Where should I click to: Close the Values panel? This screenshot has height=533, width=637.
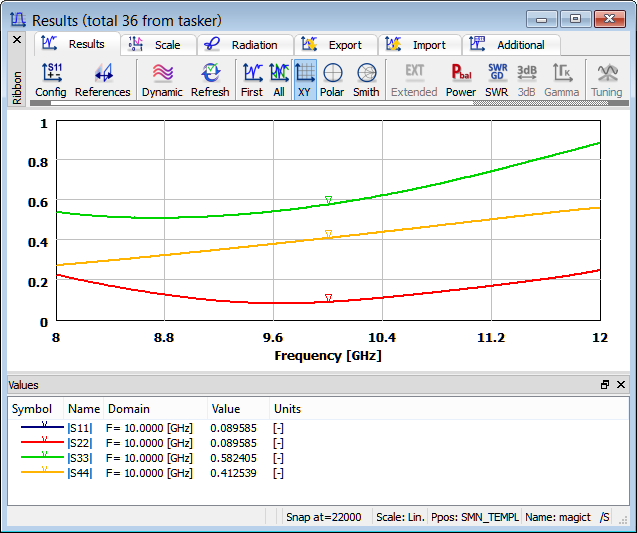point(621,385)
